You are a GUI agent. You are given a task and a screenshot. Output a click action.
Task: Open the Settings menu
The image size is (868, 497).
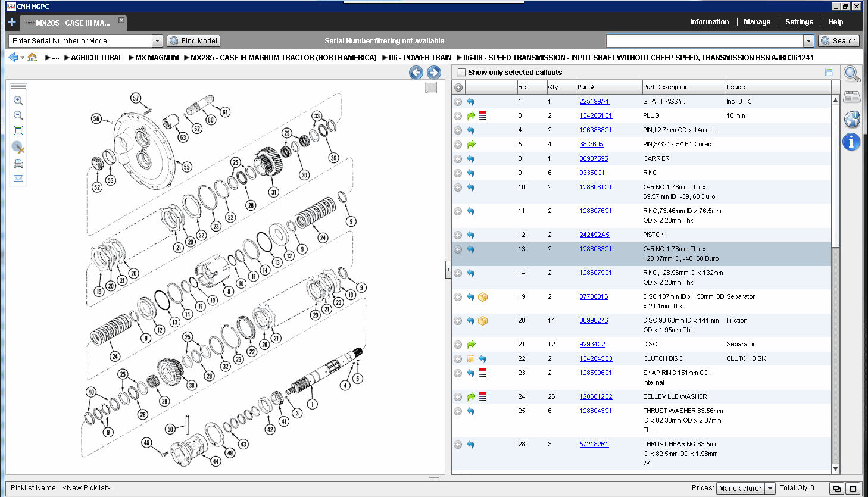coord(799,21)
